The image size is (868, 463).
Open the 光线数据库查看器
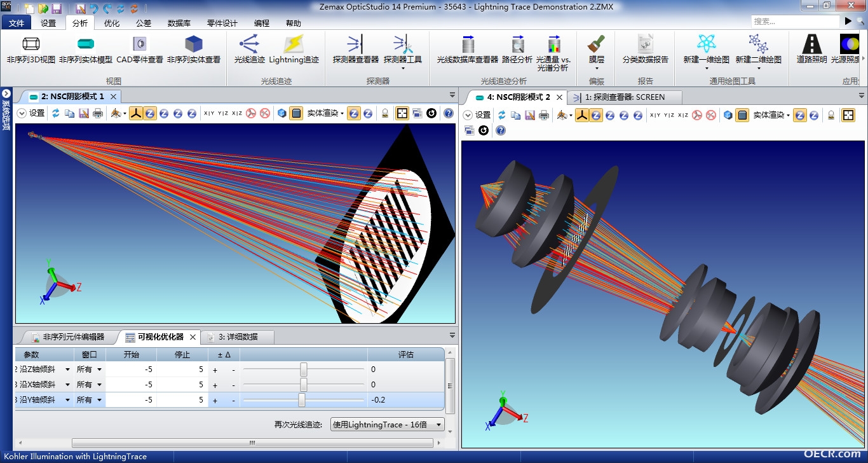468,50
